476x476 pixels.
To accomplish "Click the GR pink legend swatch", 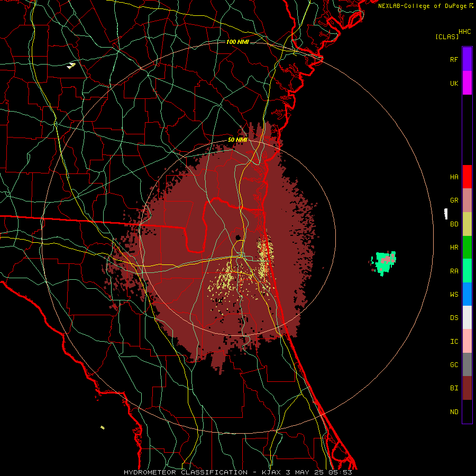I will [x=467, y=200].
